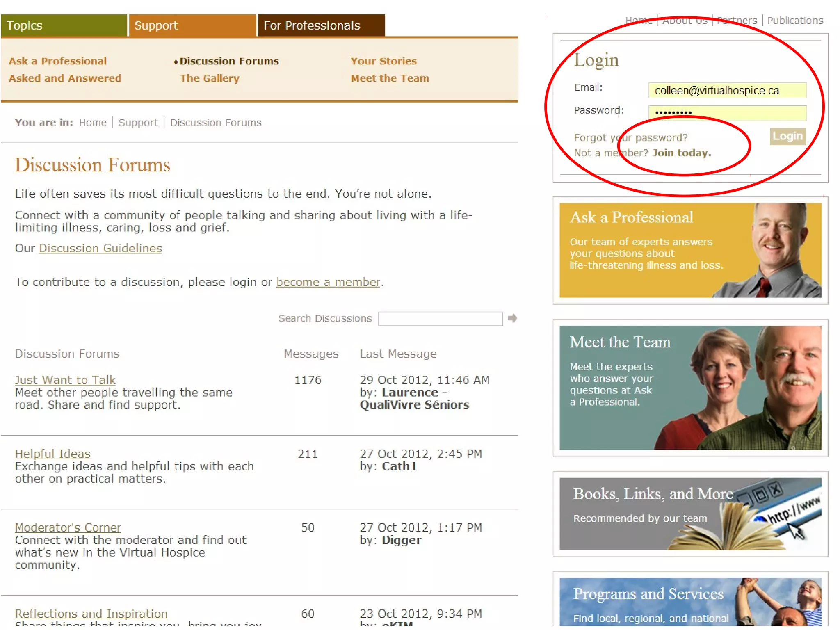Image resolution: width=840 pixels, height=630 pixels.
Task: Open Books, Links, and More banner
Action: 690,514
